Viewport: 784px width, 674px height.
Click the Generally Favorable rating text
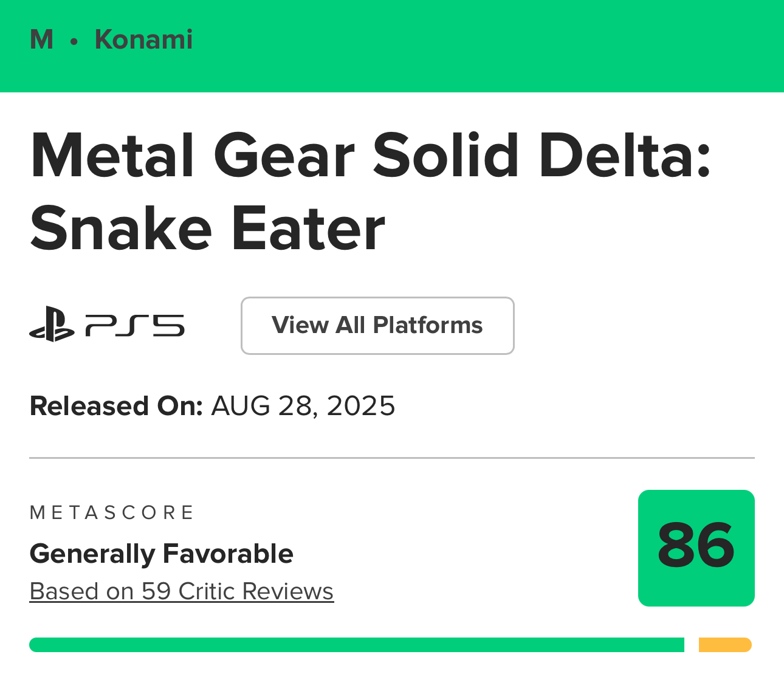[161, 554]
